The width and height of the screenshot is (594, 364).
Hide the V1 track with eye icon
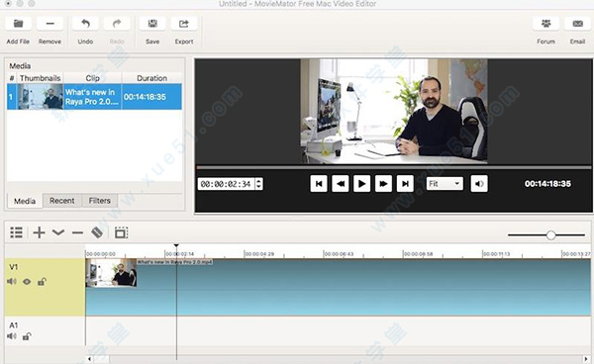(x=27, y=281)
